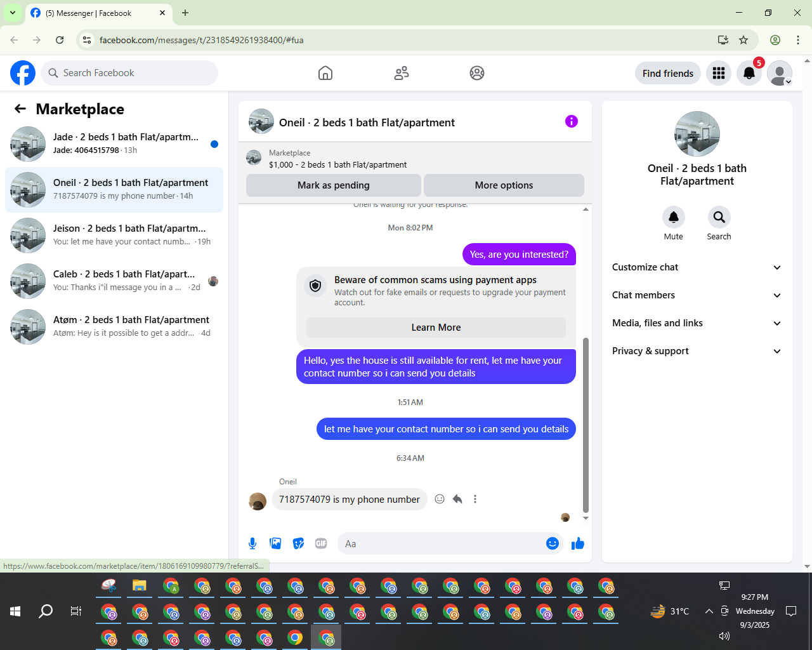Click More options button
Screen dimensions: 812x650
[x=504, y=185]
